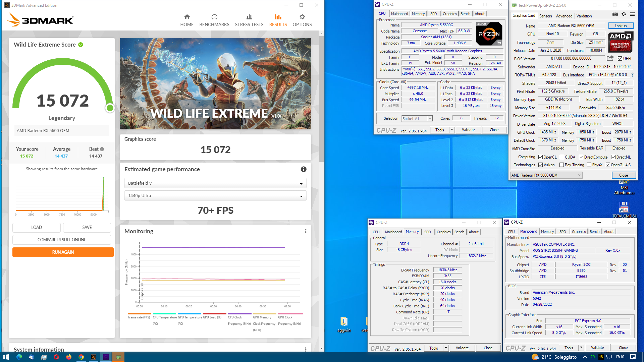Open Socket #1 selection dropdown in CPU-Z
This screenshot has width=644, height=362.
pyautogui.click(x=417, y=118)
